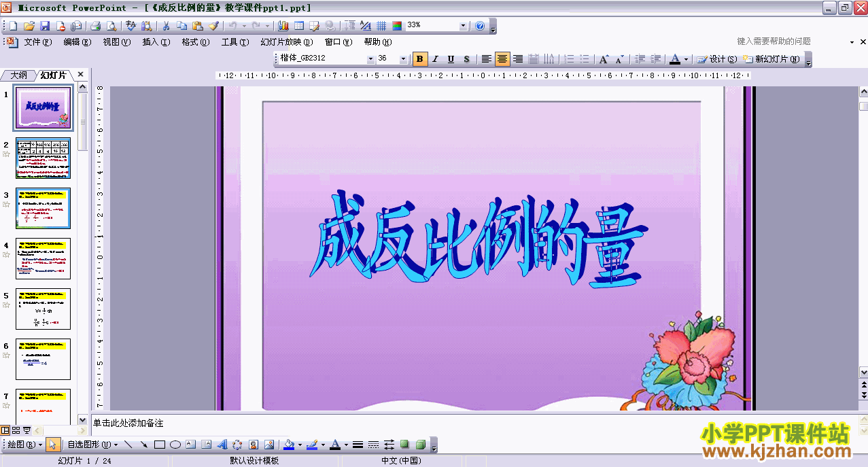Click the Copy icon in the toolbar
The height and width of the screenshot is (467, 868).
pos(181,26)
